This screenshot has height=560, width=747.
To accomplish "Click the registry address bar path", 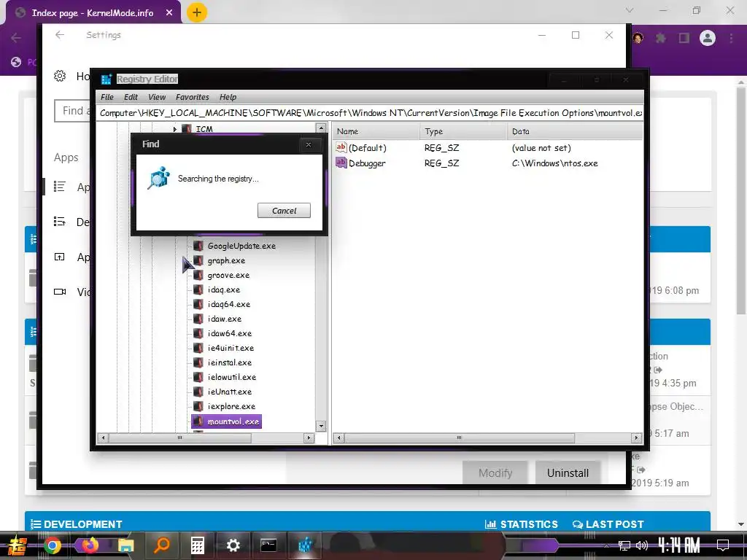I will pyautogui.click(x=370, y=113).
